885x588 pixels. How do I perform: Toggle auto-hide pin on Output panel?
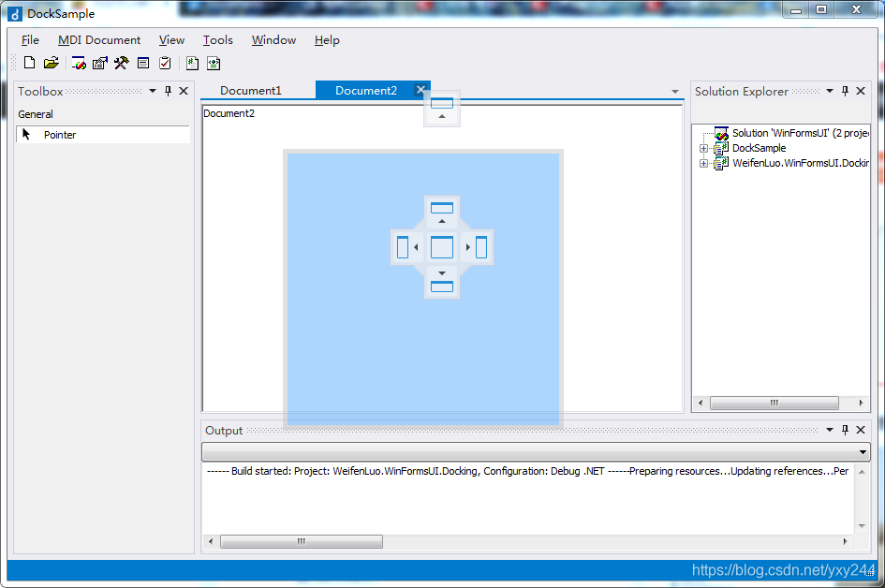point(845,430)
